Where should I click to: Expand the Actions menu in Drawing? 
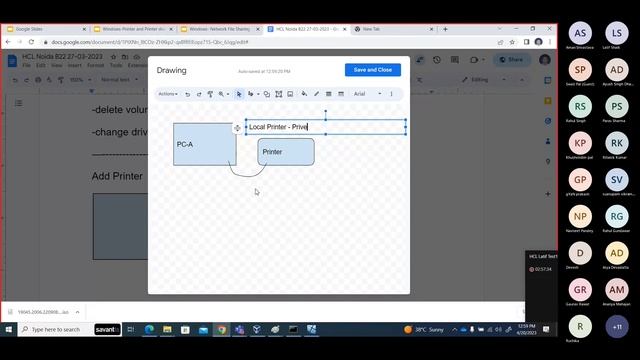168,94
